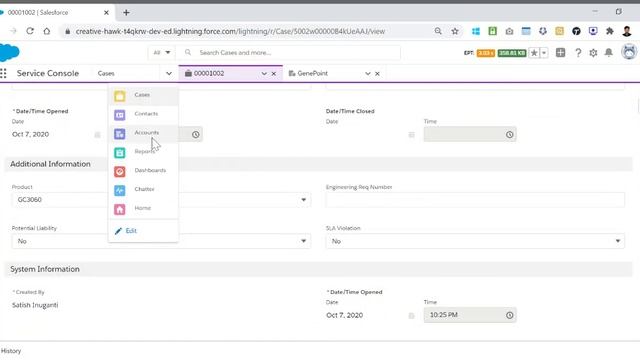Click the Additional Information section header
The width and height of the screenshot is (640, 360).
tap(318, 164)
